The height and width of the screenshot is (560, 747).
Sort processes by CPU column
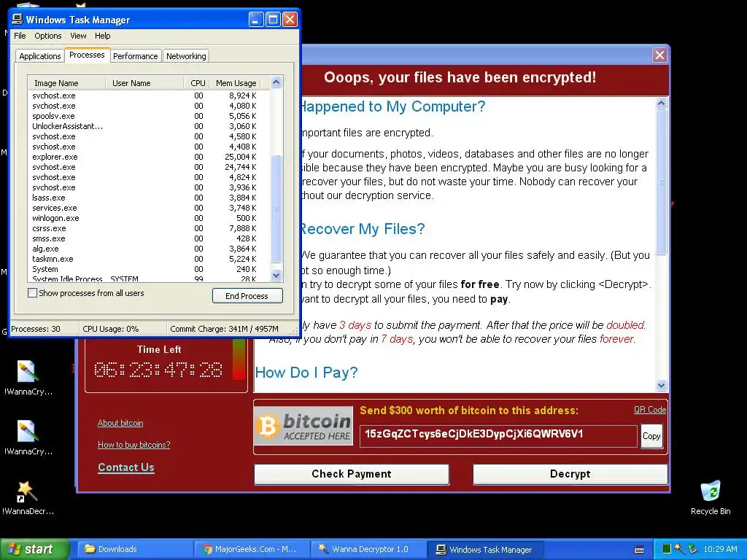[x=196, y=83]
